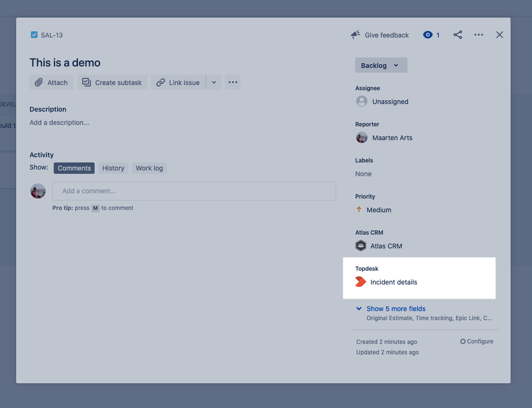Click the Topdesk Incident details icon
The image size is (532, 408).
coord(361,282)
